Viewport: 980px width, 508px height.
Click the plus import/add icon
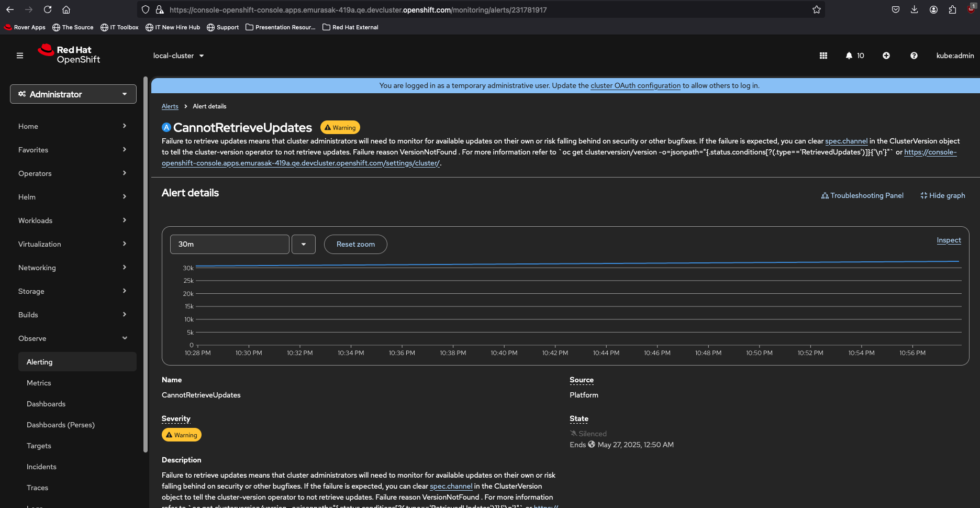886,56
